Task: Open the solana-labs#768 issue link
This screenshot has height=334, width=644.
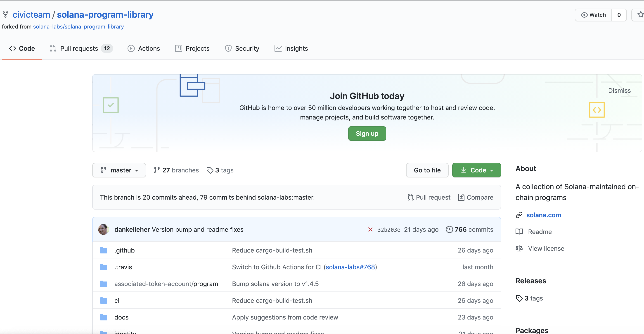Action: pyautogui.click(x=350, y=267)
